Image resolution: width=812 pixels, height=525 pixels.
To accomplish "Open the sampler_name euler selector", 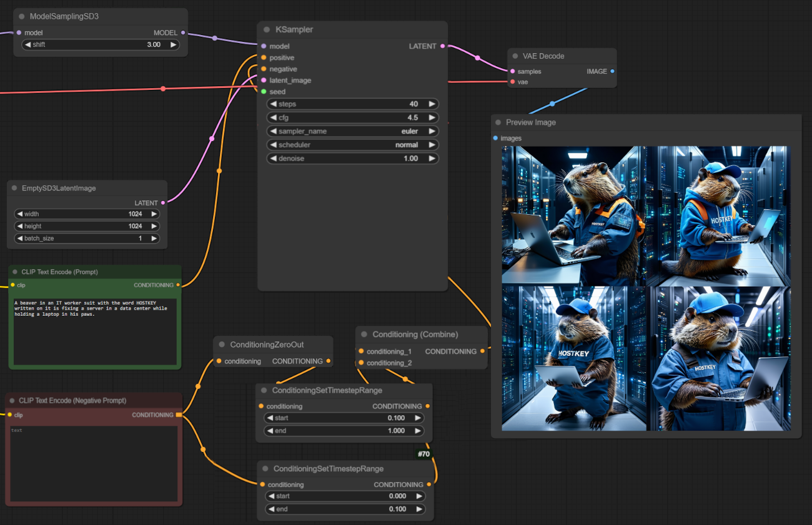I will [353, 131].
